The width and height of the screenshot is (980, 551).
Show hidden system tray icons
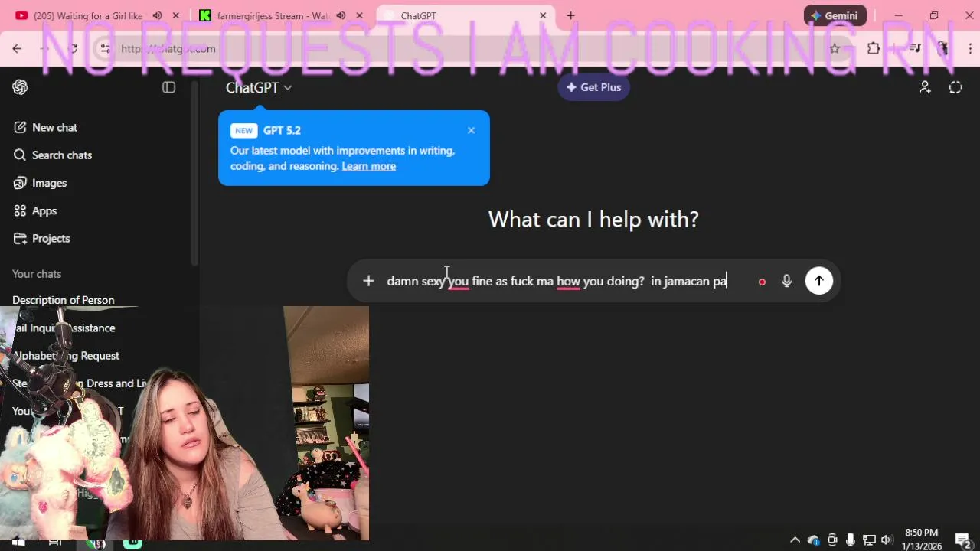795,540
